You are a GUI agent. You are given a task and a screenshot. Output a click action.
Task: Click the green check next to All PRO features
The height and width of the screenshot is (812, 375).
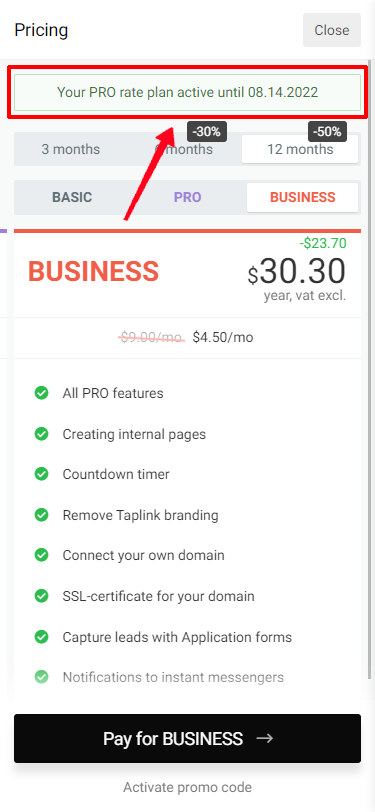tap(41, 393)
